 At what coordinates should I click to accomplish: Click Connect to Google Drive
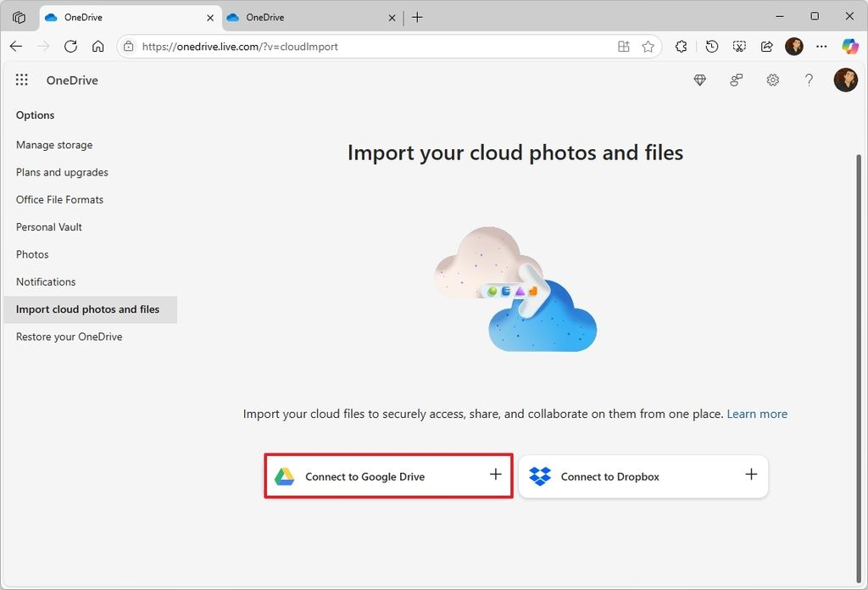click(x=387, y=476)
